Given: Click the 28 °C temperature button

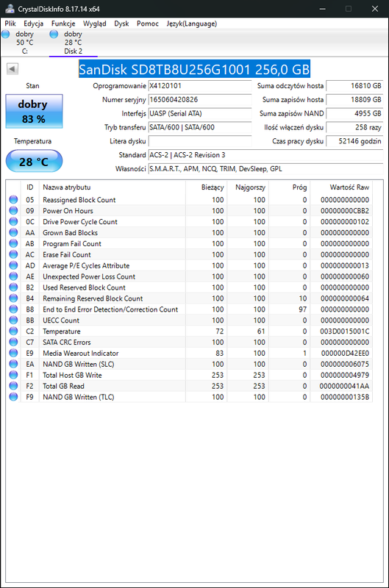Looking at the screenshot, I should (34, 161).
